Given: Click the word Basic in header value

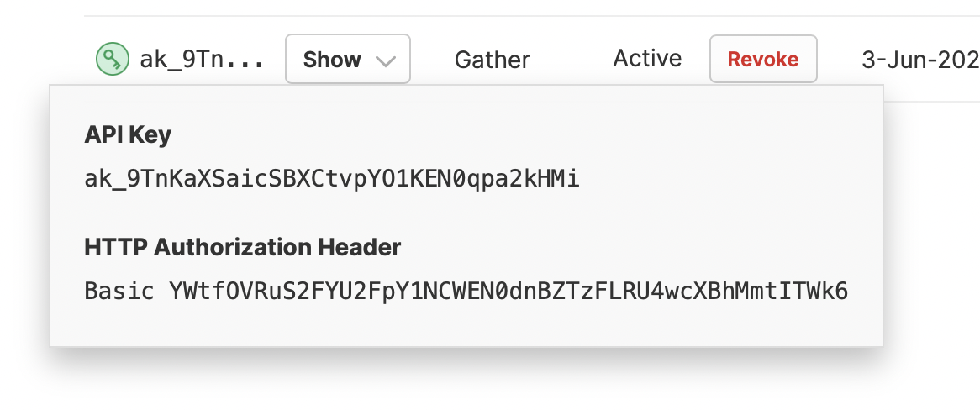Looking at the screenshot, I should click(119, 292).
